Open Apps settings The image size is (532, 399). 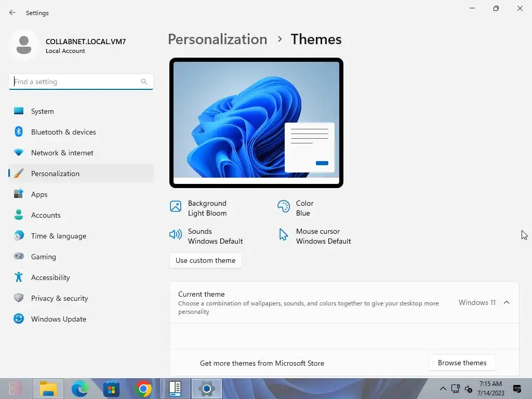click(81, 194)
